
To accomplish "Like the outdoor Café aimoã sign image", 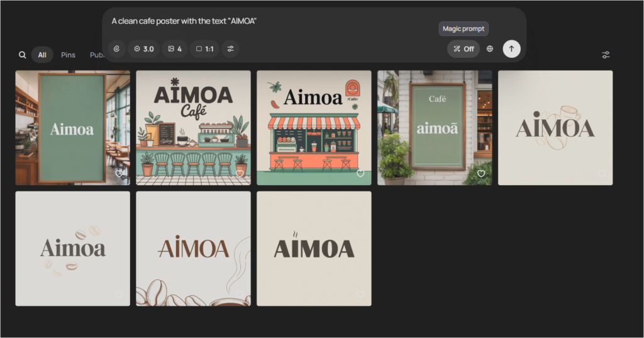I will 481,174.
